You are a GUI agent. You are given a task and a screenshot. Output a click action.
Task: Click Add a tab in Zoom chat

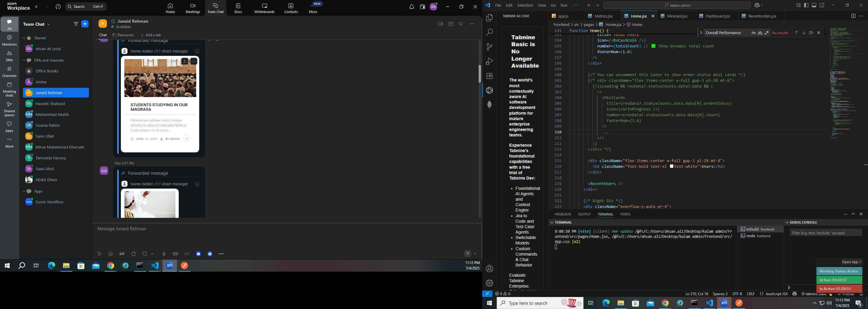coord(151,35)
